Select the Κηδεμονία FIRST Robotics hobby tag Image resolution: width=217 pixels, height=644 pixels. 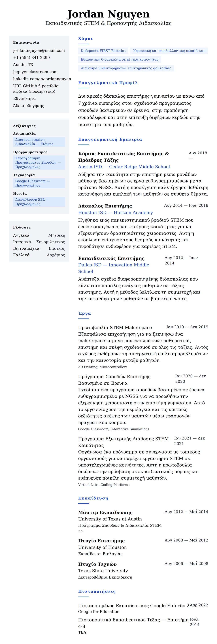(x=103, y=51)
